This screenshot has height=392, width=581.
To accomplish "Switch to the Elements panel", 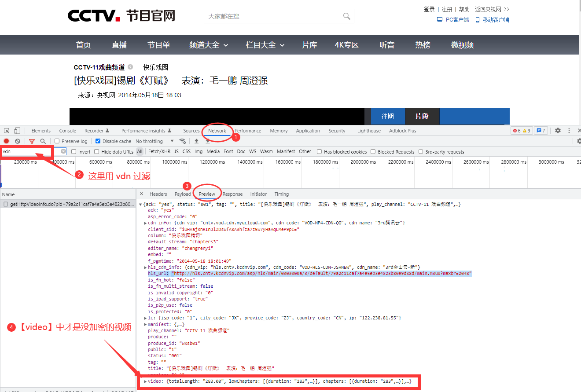I will (x=41, y=131).
